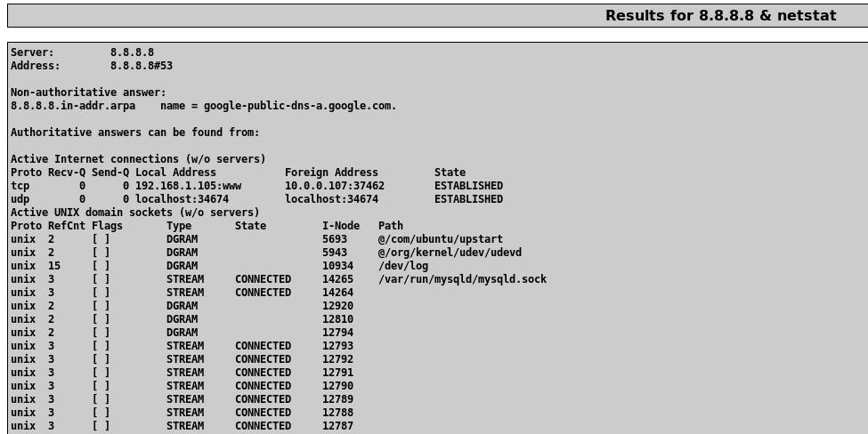Image resolution: width=868 pixels, height=434 pixels.
Task: Click I-Node value 12789
Action: click(x=338, y=399)
